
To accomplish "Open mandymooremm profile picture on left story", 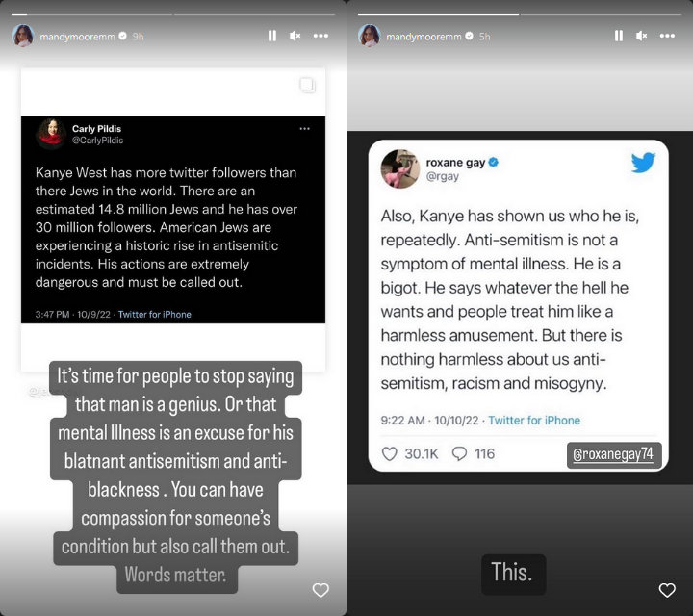I will pos(23,36).
